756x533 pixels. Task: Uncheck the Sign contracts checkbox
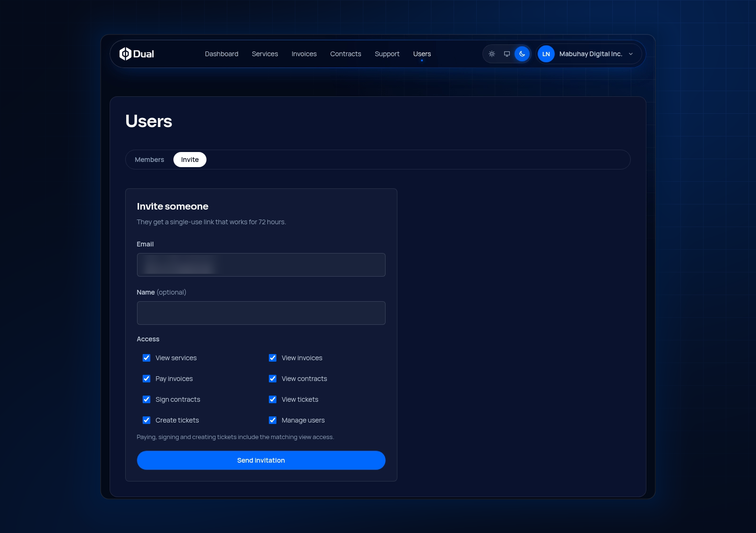click(x=146, y=399)
